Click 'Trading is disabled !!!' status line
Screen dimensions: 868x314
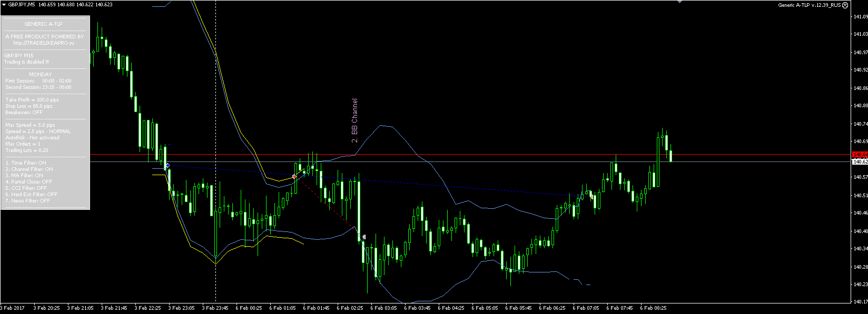[x=26, y=62]
